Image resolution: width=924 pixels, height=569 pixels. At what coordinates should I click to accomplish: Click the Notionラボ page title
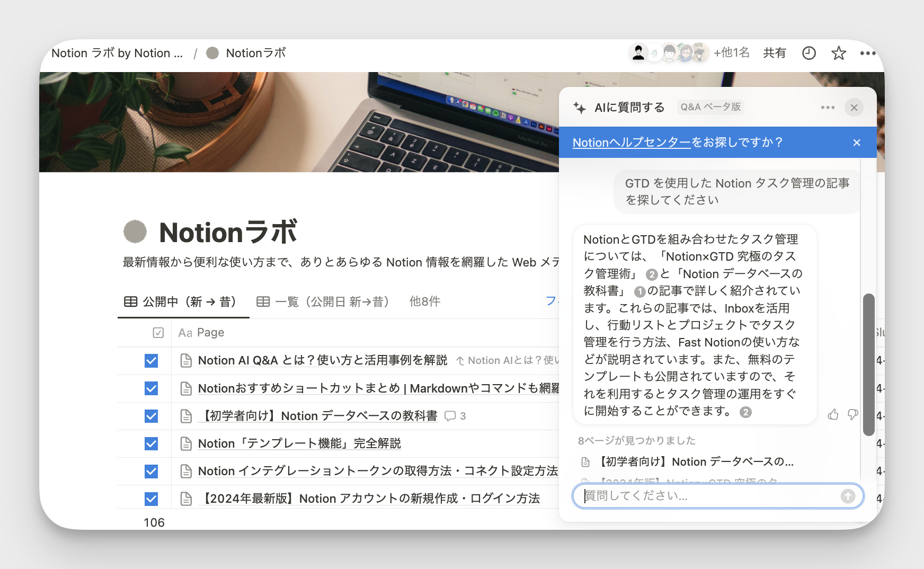(228, 232)
